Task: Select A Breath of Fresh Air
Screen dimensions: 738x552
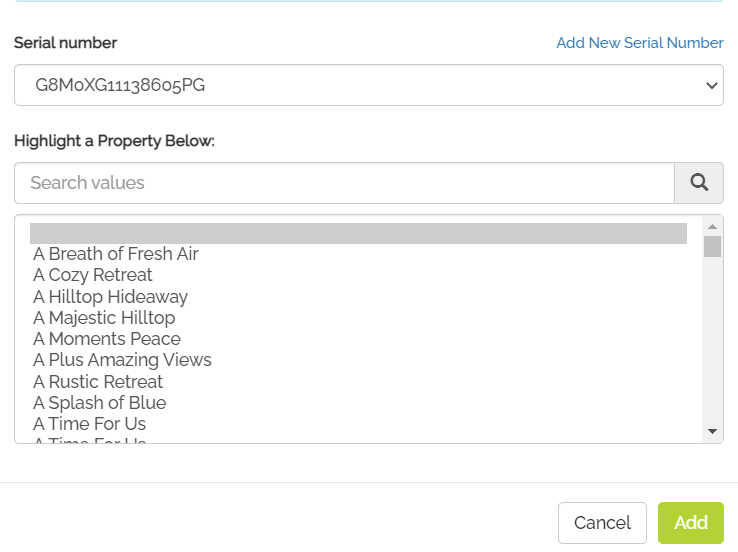Action: [x=116, y=254]
